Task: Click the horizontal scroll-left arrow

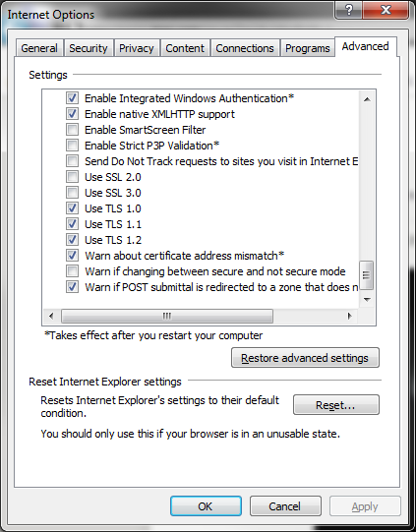Action: pos(51,317)
